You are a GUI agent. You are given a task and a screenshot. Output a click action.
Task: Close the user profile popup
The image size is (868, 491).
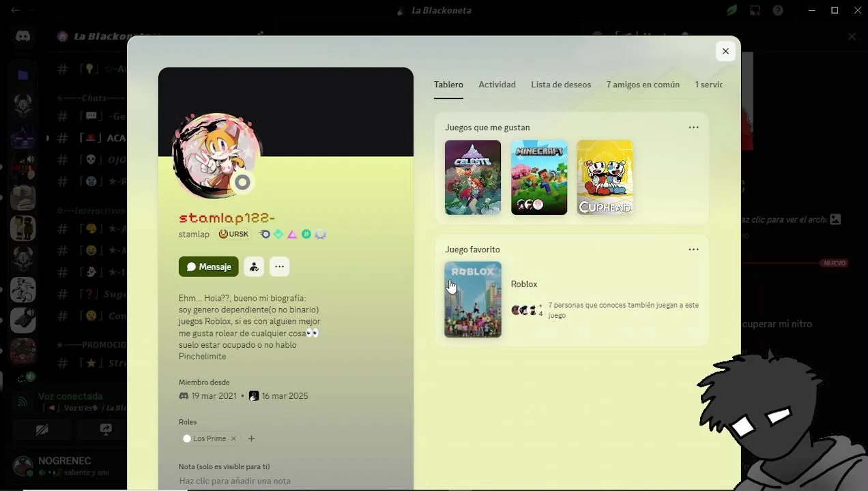click(x=725, y=51)
